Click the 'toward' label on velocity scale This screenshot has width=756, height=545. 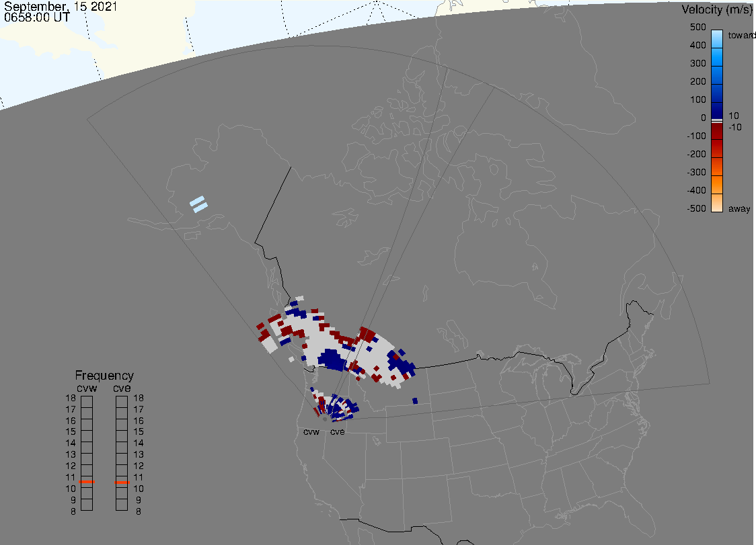pos(743,35)
